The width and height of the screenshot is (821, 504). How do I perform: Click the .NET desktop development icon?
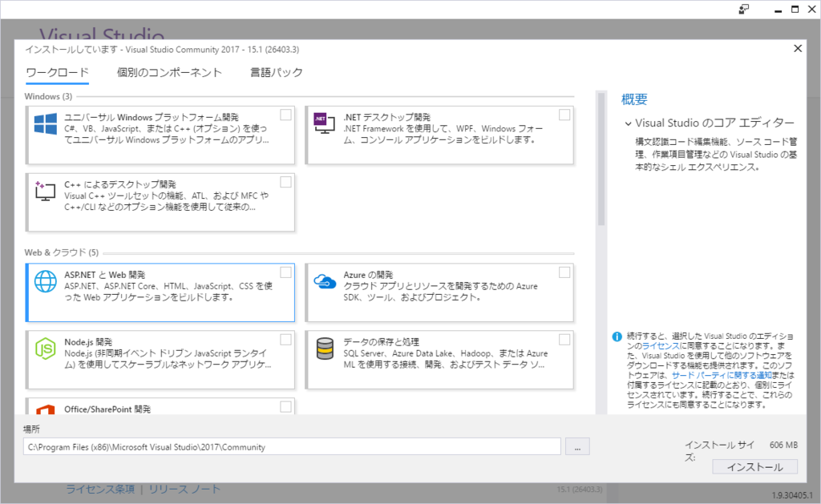coord(324,123)
